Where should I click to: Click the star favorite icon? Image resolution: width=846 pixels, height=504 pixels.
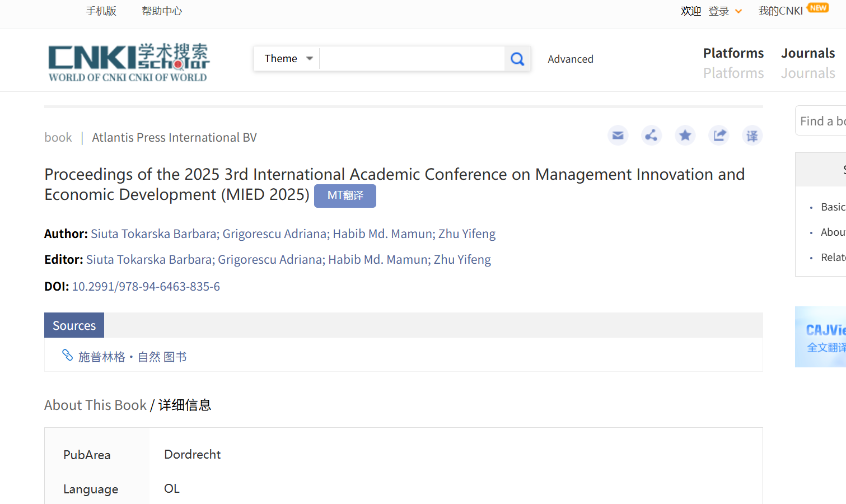[685, 136]
